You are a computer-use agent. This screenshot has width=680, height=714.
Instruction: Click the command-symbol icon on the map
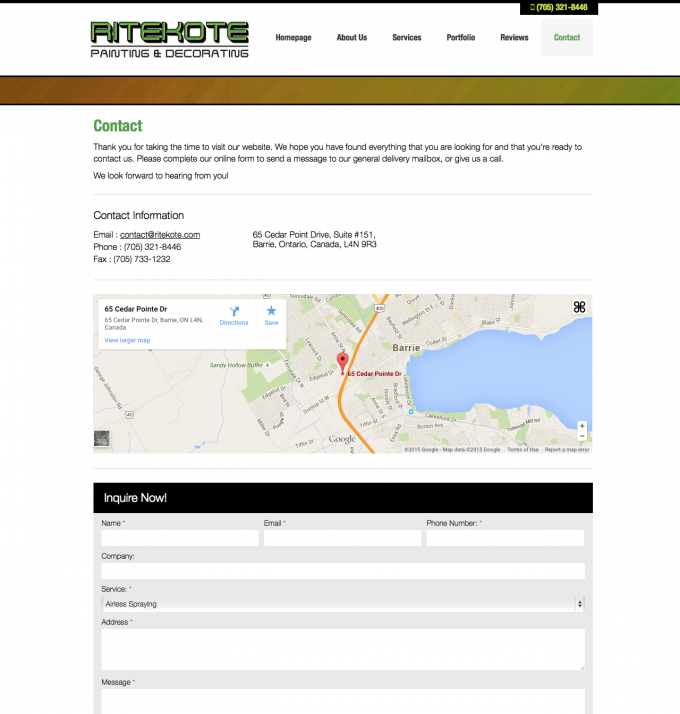pyautogui.click(x=579, y=308)
